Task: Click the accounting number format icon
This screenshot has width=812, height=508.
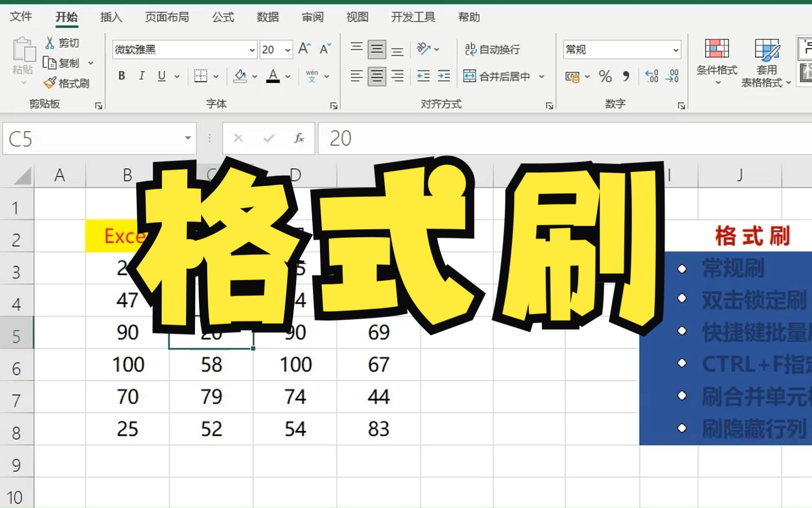Action: point(572,76)
